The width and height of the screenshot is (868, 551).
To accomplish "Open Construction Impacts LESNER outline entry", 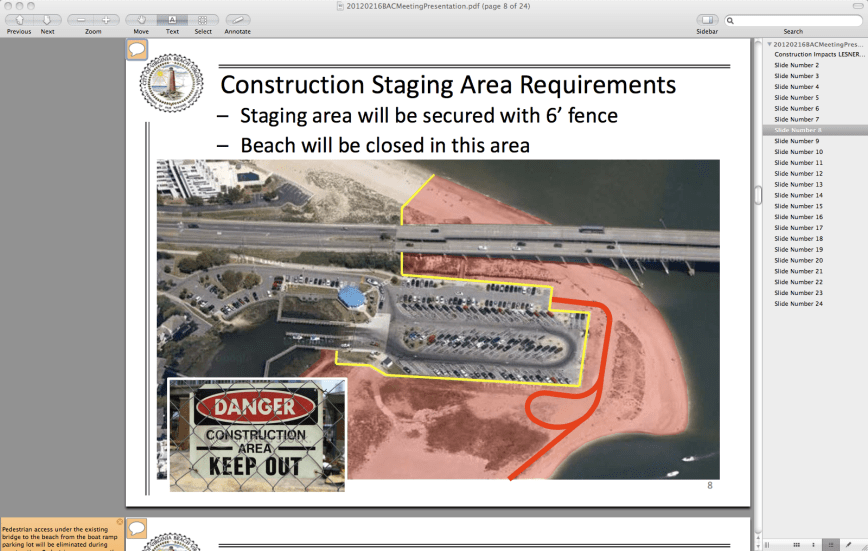I will coord(819,54).
